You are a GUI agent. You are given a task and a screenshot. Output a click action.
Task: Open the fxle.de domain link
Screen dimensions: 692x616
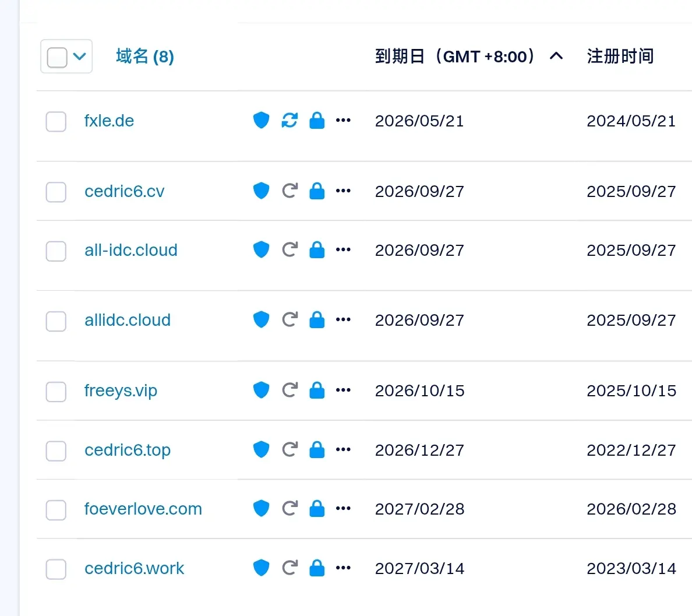click(x=109, y=121)
